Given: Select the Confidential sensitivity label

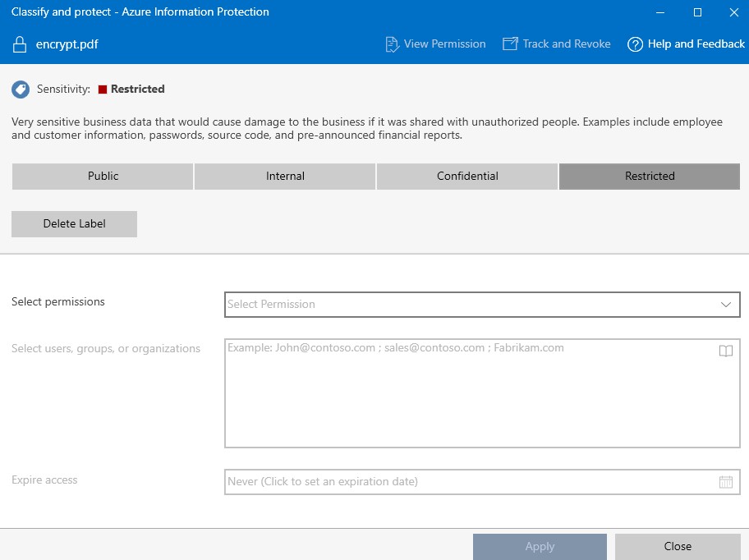Looking at the screenshot, I should tap(467, 177).
